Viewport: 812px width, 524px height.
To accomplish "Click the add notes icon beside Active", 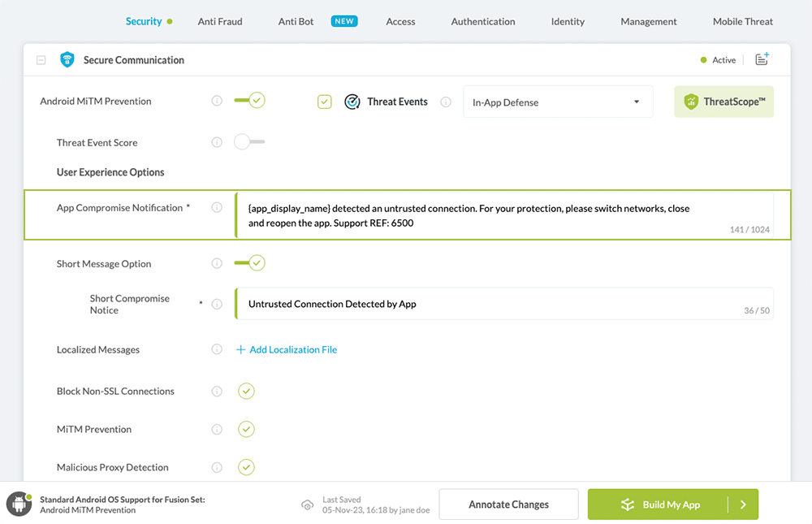I will point(761,59).
